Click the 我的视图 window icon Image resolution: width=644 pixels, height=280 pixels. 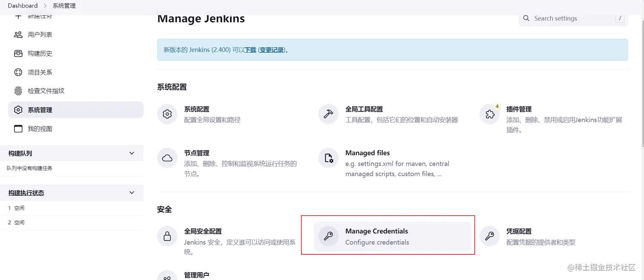[x=18, y=129]
